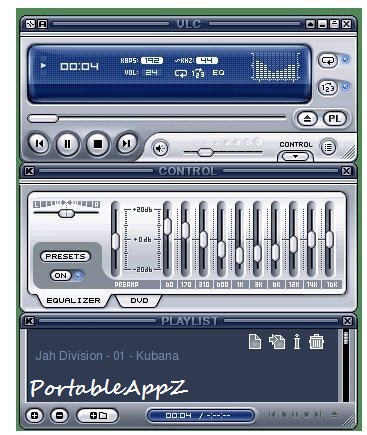This screenshot has width=367, height=435.
Task: Close the PLAYLIST panel
Action: [347, 321]
